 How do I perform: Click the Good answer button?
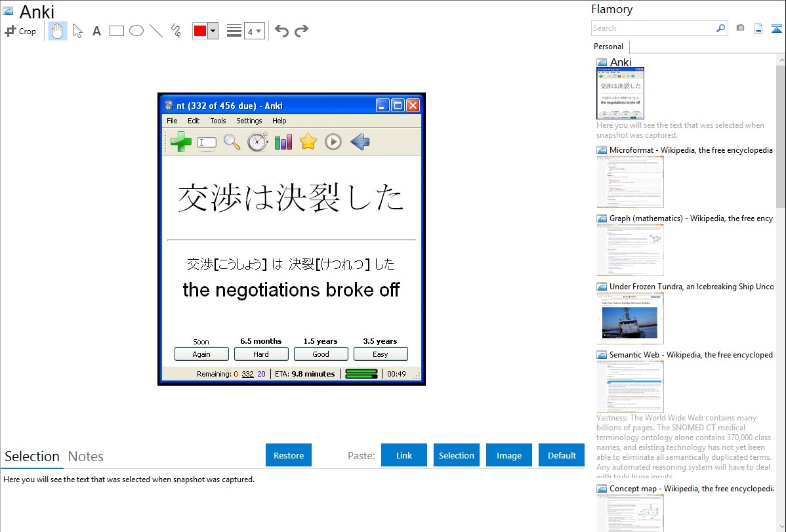321,354
